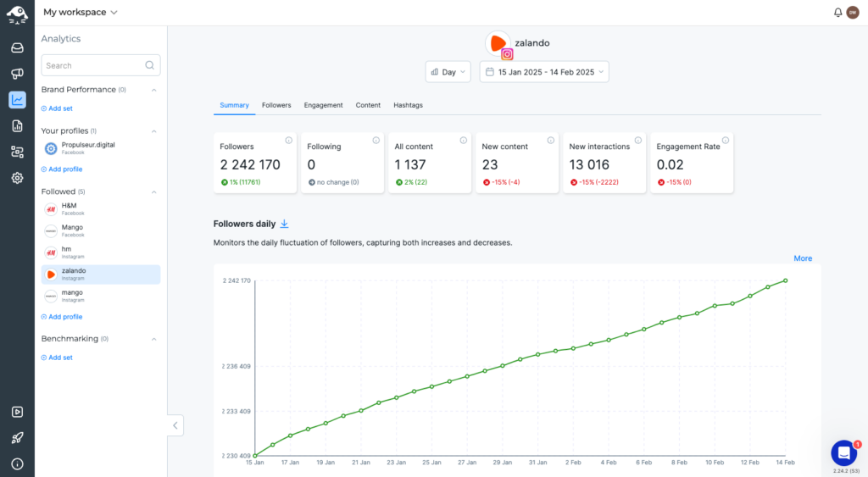868x477 pixels.
Task: Click the All content value 1 137
Action: 410,165
